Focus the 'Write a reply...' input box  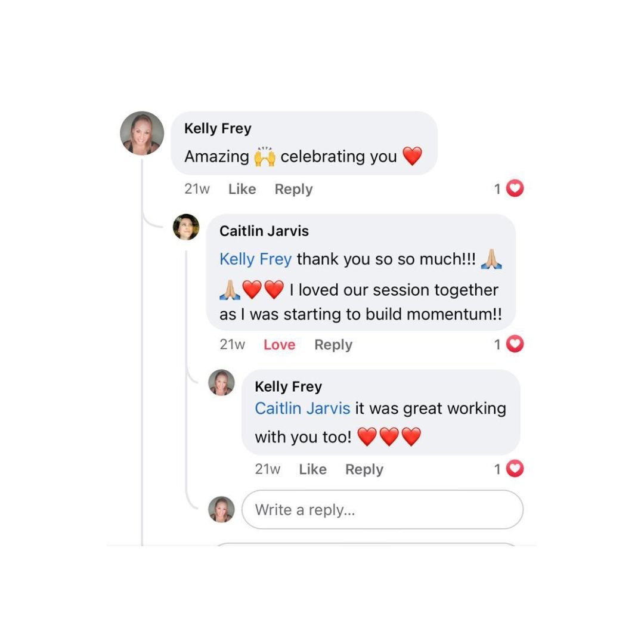(382, 510)
